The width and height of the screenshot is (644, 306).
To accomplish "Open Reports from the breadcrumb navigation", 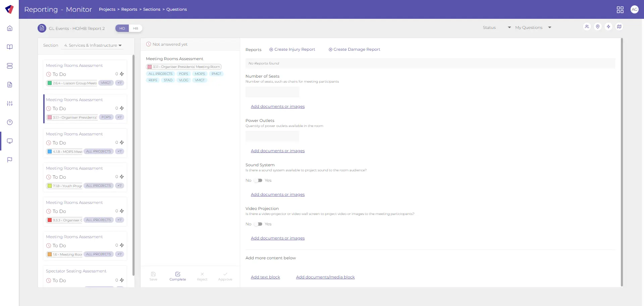I will tap(129, 9).
